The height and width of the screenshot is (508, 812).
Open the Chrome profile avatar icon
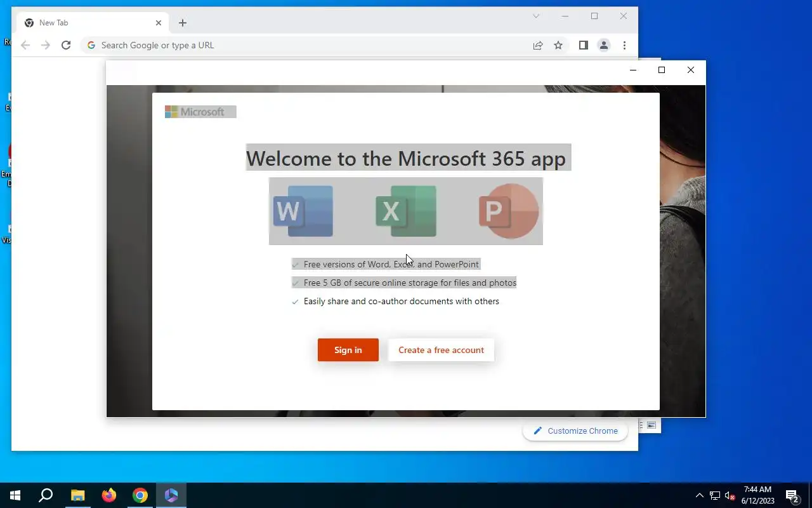pyautogui.click(x=604, y=45)
